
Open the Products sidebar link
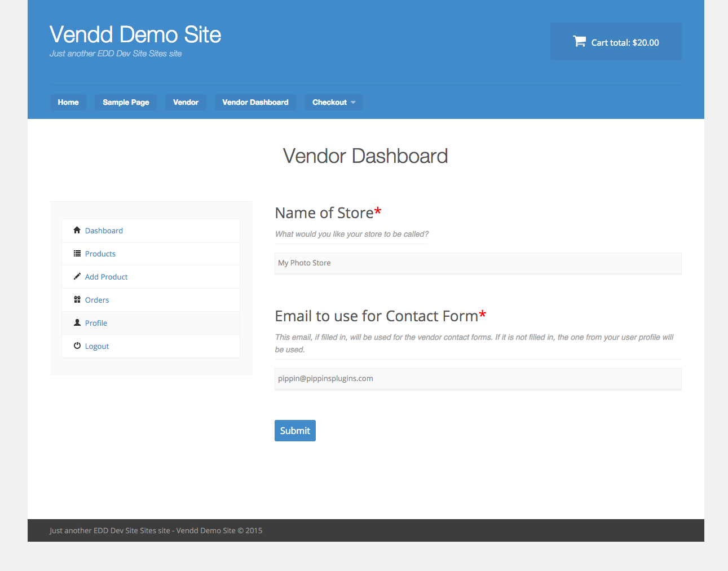coord(100,253)
